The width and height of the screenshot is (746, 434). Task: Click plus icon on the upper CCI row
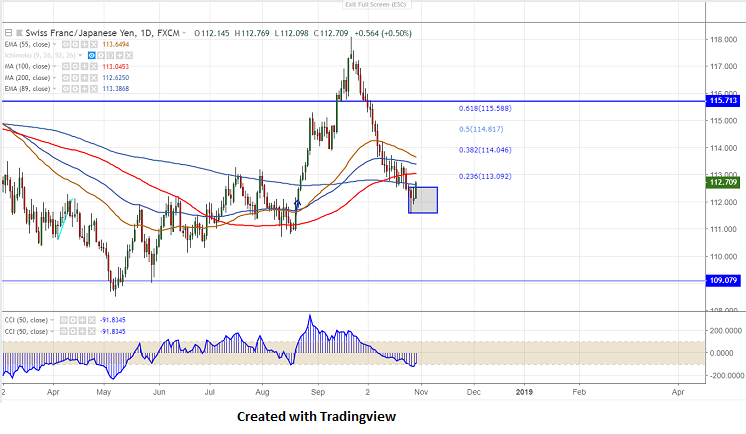[82, 320]
